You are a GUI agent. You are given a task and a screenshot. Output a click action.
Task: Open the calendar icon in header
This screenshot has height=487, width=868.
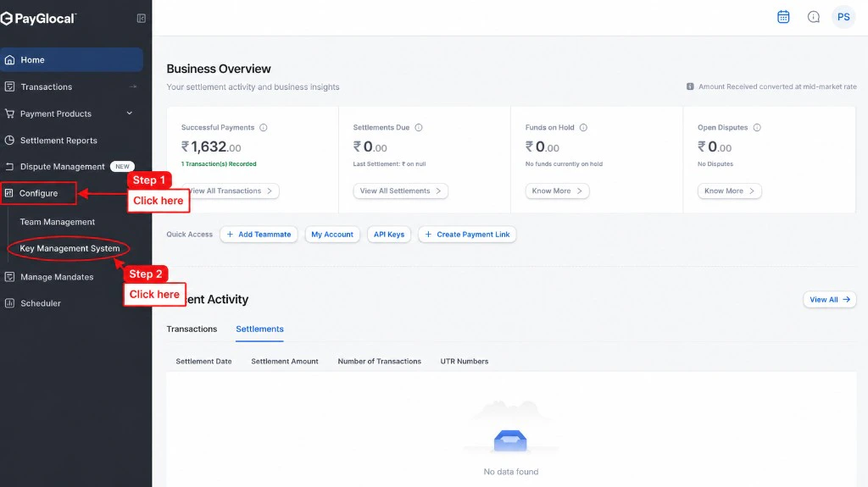pyautogui.click(x=783, y=17)
